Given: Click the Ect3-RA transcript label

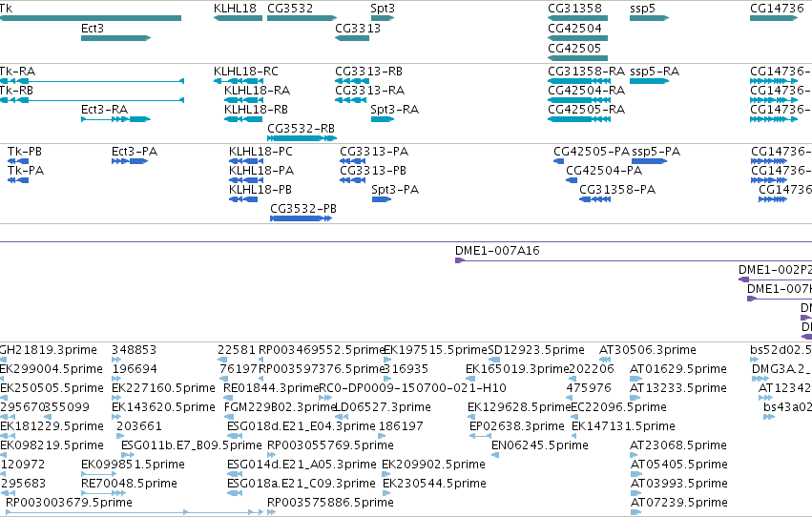Looking at the screenshot, I should [105, 110].
